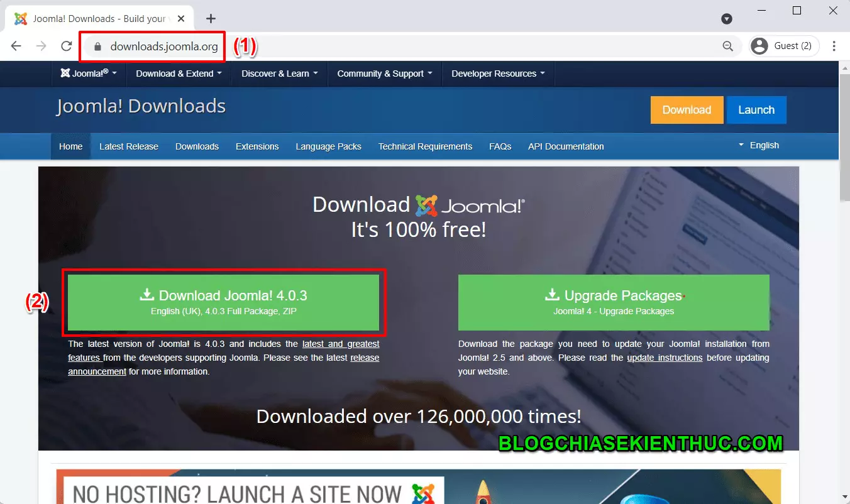Viewport: 850px width, 504px height.
Task: Click the 'NO HOSTING? LAUNCH A SITE NOW' banner
Action: [419, 487]
